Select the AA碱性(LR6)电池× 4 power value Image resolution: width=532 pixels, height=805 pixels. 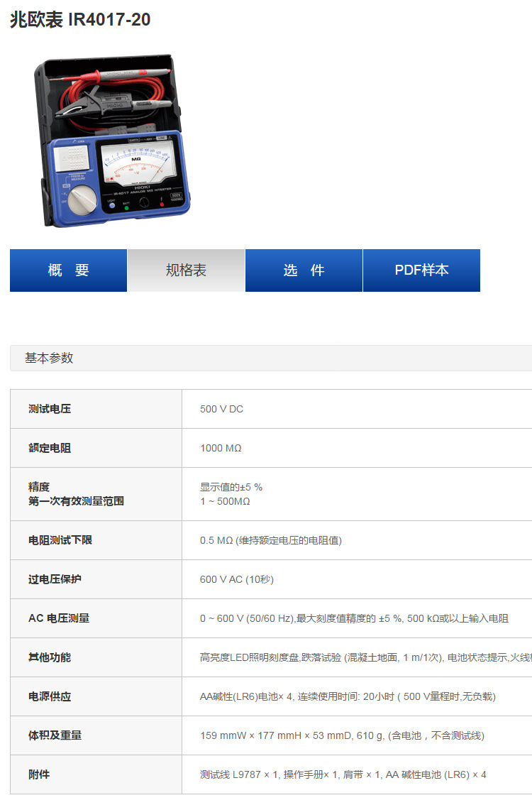point(348,696)
